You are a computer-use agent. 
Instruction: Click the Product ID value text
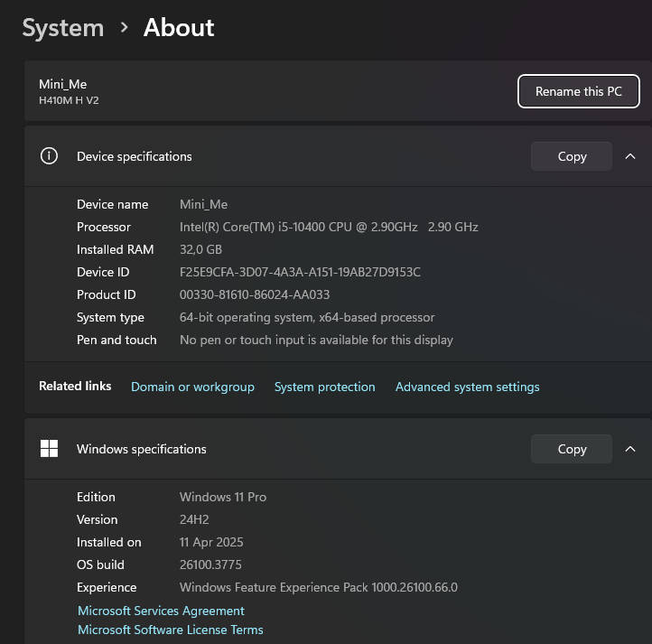pos(255,294)
